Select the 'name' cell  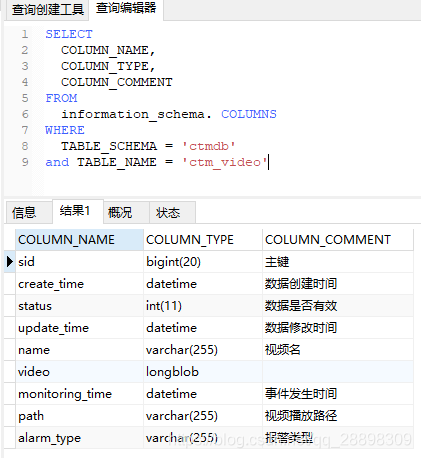coord(80,350)
